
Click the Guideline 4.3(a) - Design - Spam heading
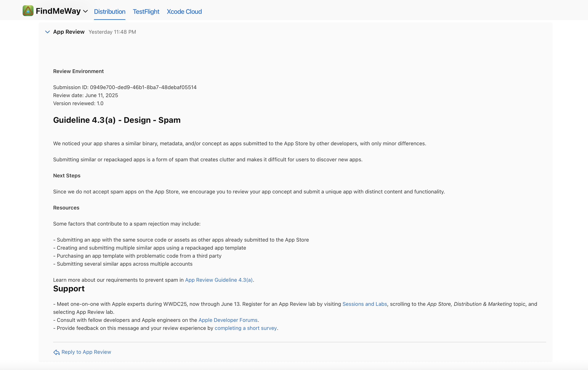click(x=117, y=120)
